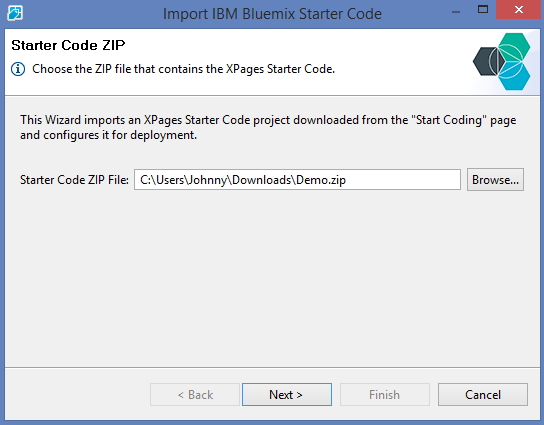This screenshot has width=544, height=425.
Task: Click the green hexagon in logo
Action: [x=515, y=47]
